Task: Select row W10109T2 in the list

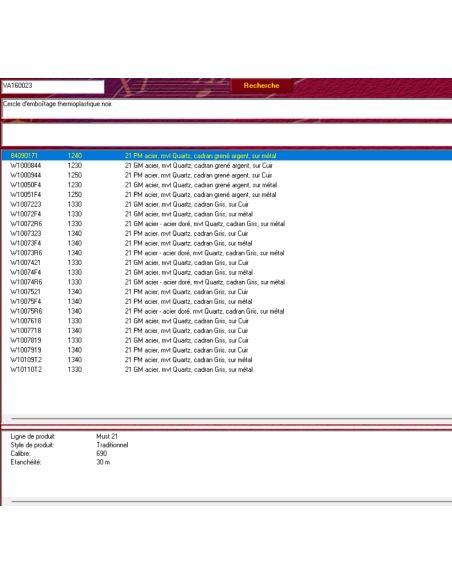Action: pos(227,359)
